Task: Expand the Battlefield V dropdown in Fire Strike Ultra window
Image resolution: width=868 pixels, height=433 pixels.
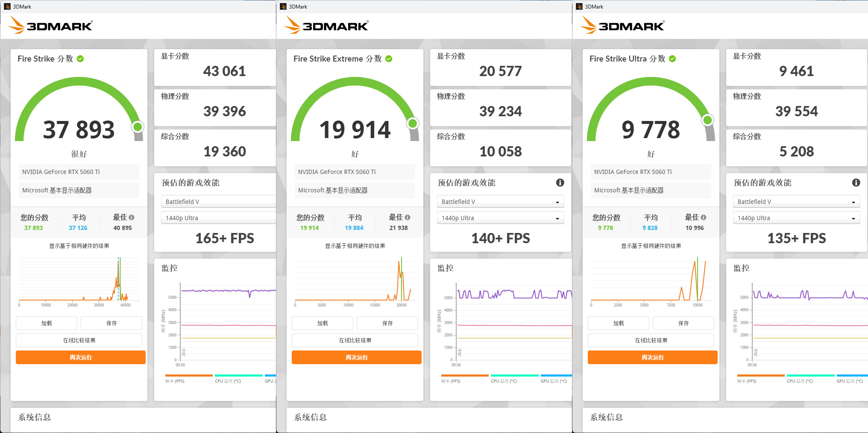Action: pyautogui.click(x=797, y=201)
